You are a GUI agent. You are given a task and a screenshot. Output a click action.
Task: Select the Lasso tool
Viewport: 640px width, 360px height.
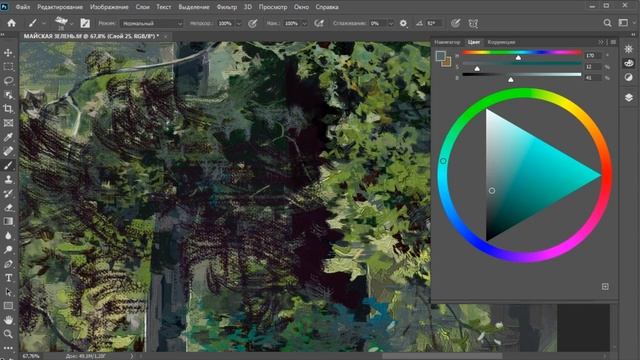click(8, 81)
